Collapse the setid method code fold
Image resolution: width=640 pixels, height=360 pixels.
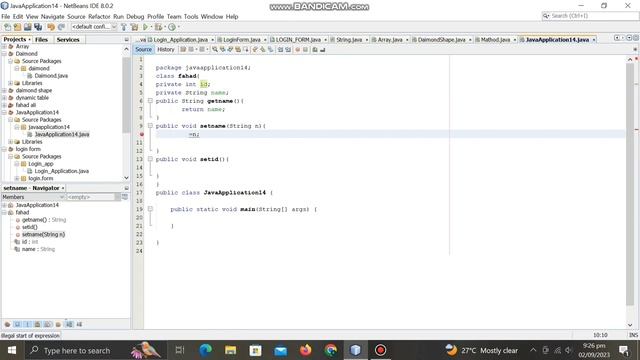[150, 159]
